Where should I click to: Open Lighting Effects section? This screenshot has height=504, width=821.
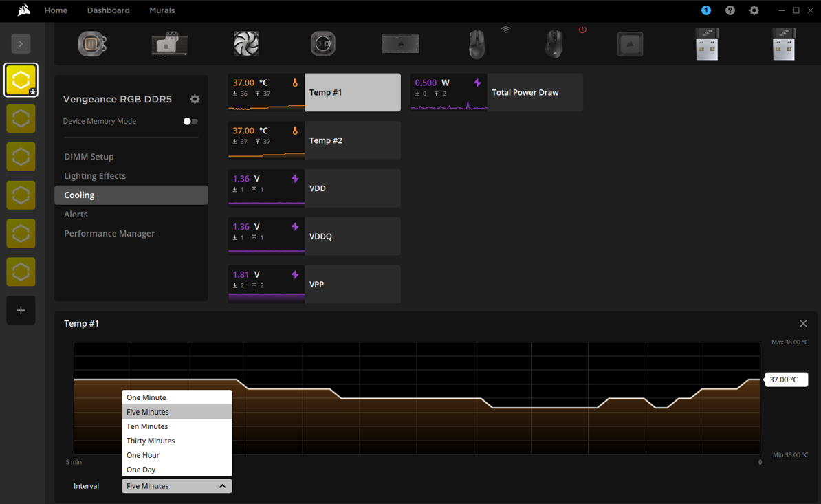[x=131, y=176]
